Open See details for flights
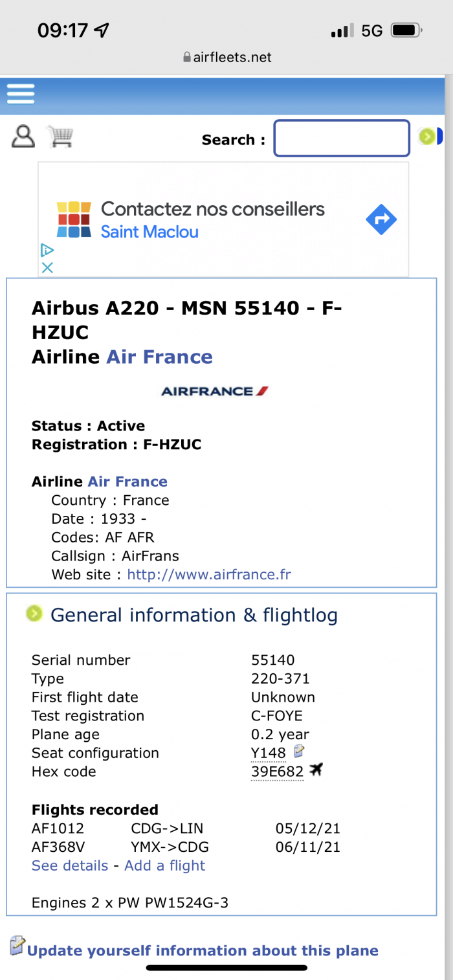 pos(70,865)
